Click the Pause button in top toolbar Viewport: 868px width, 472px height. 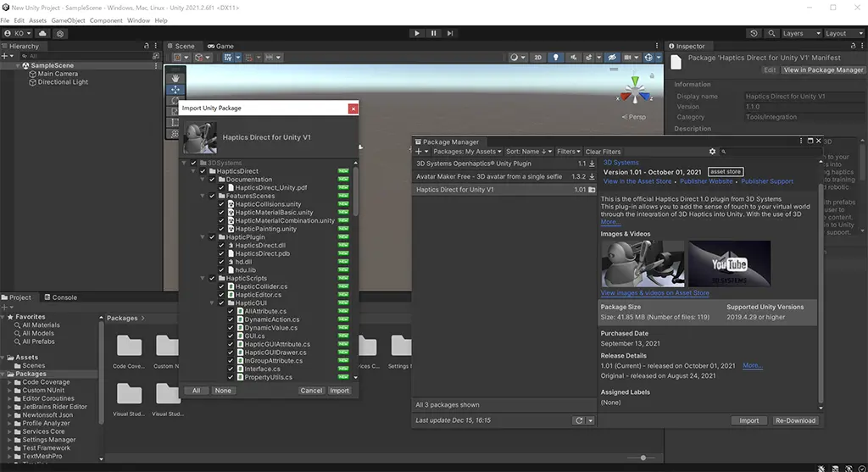(433, 33)
